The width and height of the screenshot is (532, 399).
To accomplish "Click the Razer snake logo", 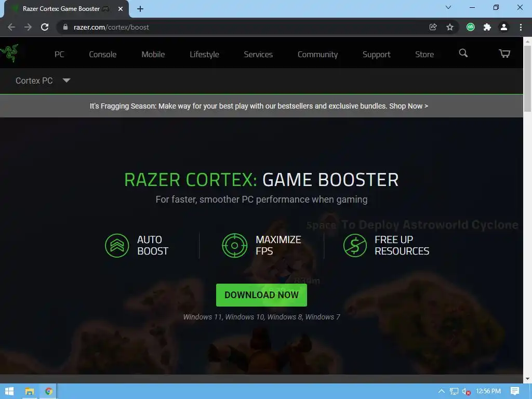I will point(9,53).
